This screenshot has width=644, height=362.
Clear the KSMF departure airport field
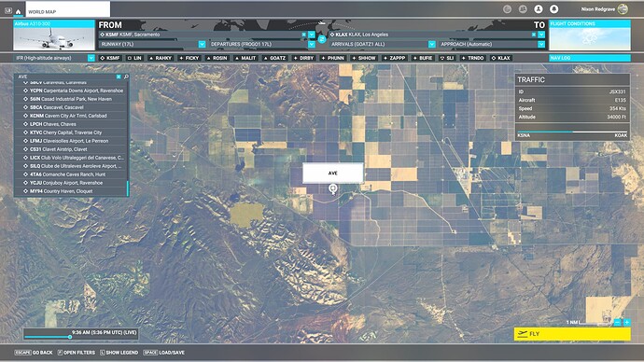(x=304, y=35)
